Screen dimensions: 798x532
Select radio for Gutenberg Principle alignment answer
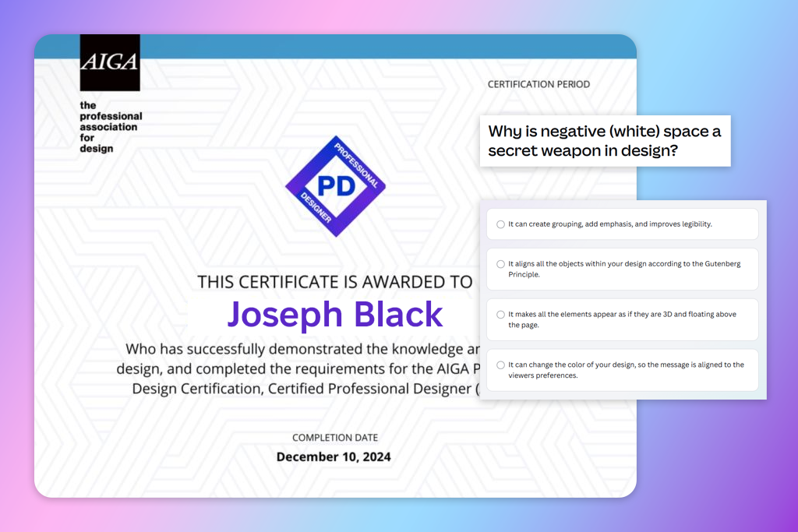coord(501,264)
